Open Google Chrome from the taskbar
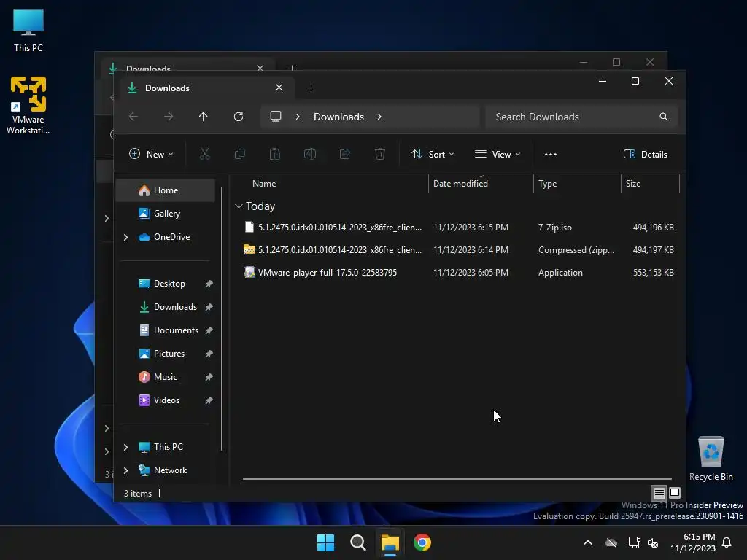 point(422,542)
